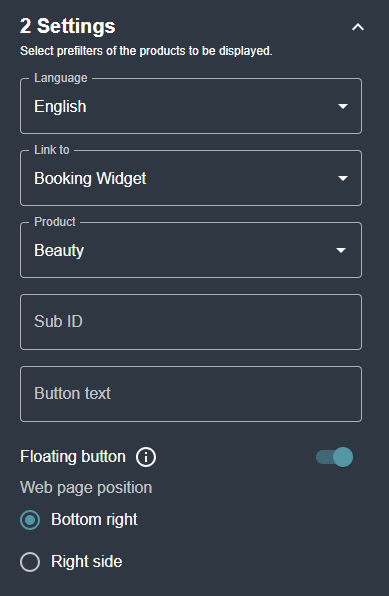Click the Right side option label
The image size is (389, 596).
[x=87, y=561]
